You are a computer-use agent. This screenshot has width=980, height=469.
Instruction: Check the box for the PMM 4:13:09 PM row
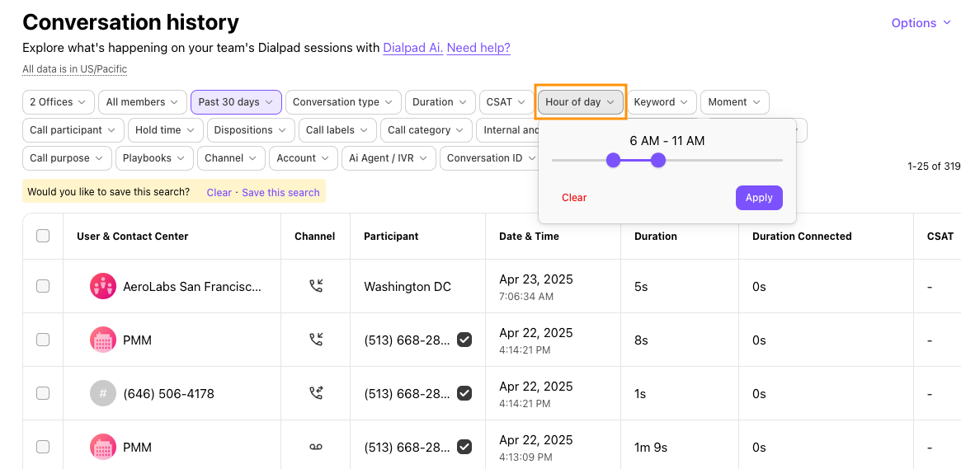point(43,447)
